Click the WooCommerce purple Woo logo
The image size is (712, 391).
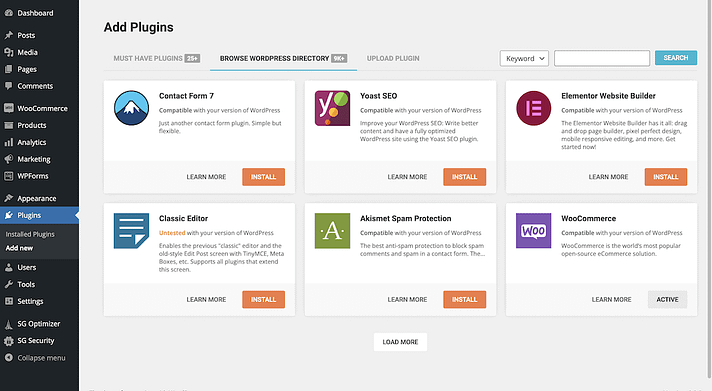click(x=534, y=231)
